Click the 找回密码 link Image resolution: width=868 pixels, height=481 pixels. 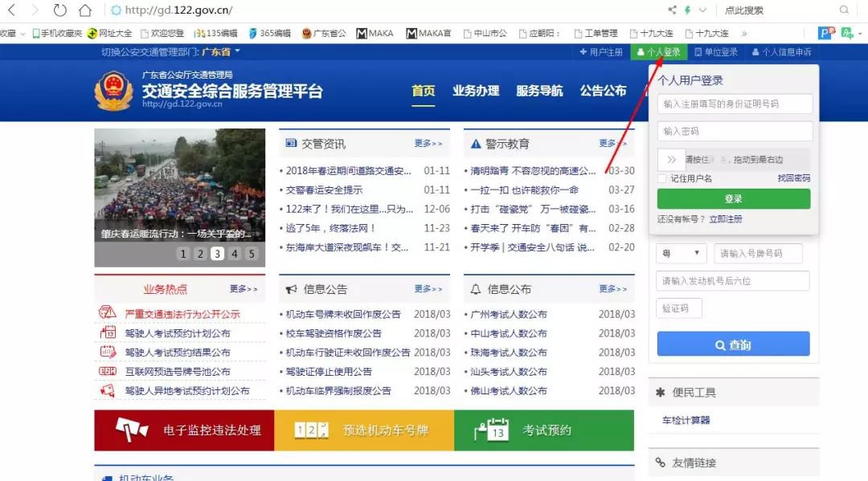793,178
